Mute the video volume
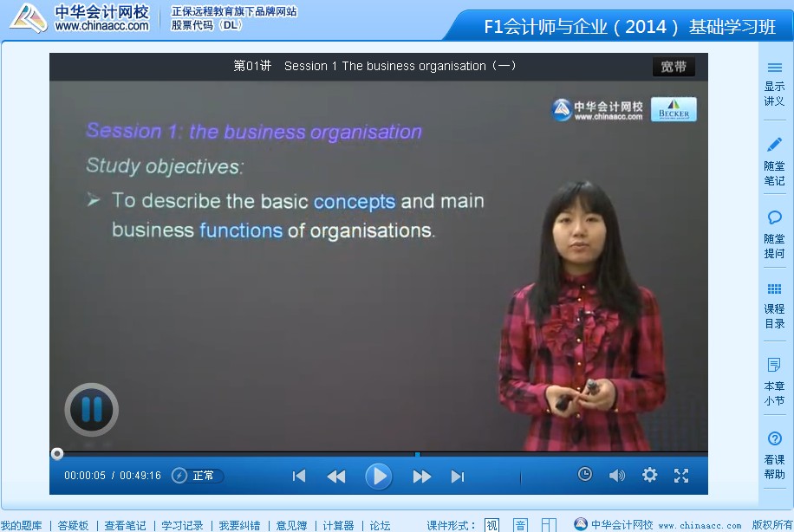Image resolution: width=794 pixels, height=532 pixels. click(x=616, y=475)
